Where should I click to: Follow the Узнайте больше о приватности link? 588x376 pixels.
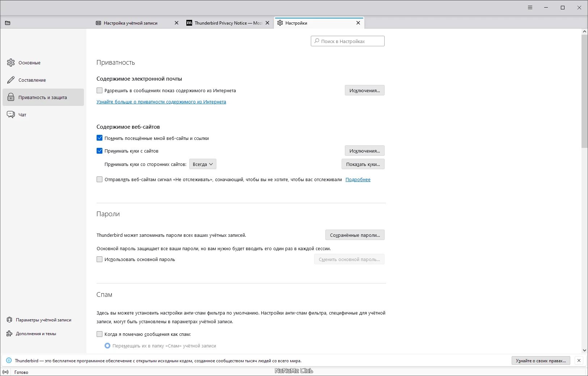161,102
